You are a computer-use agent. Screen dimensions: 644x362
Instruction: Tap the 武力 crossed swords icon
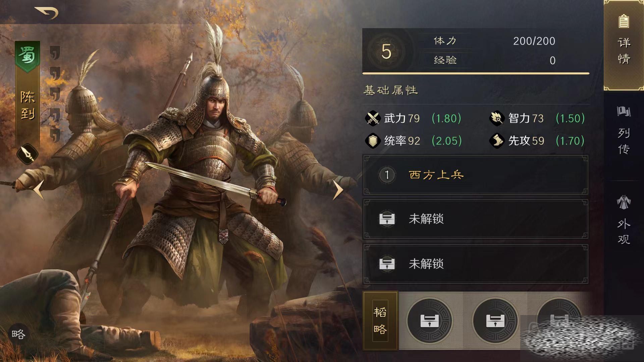[372, 118]
